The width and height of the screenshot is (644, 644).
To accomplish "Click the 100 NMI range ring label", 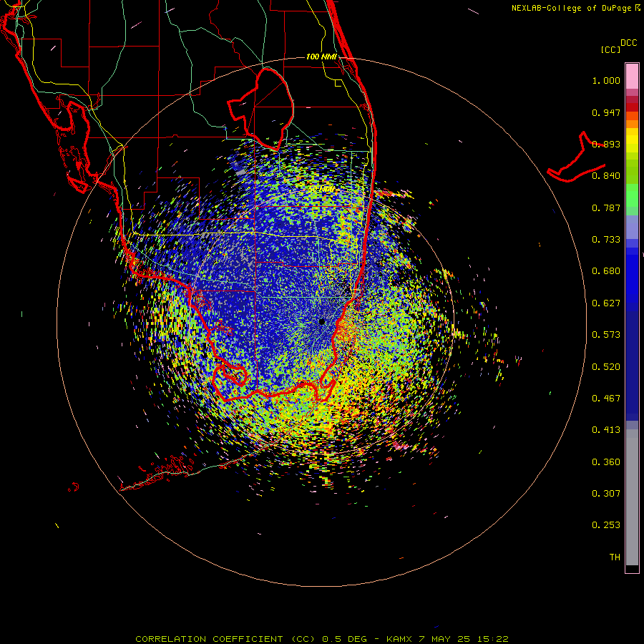I will [x=321, y=57].
